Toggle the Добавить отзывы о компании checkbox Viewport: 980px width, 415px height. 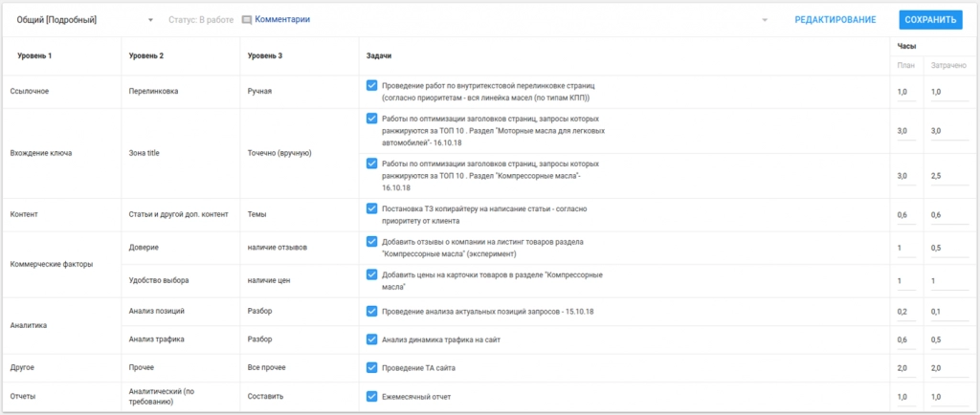(x=372, y=242)
